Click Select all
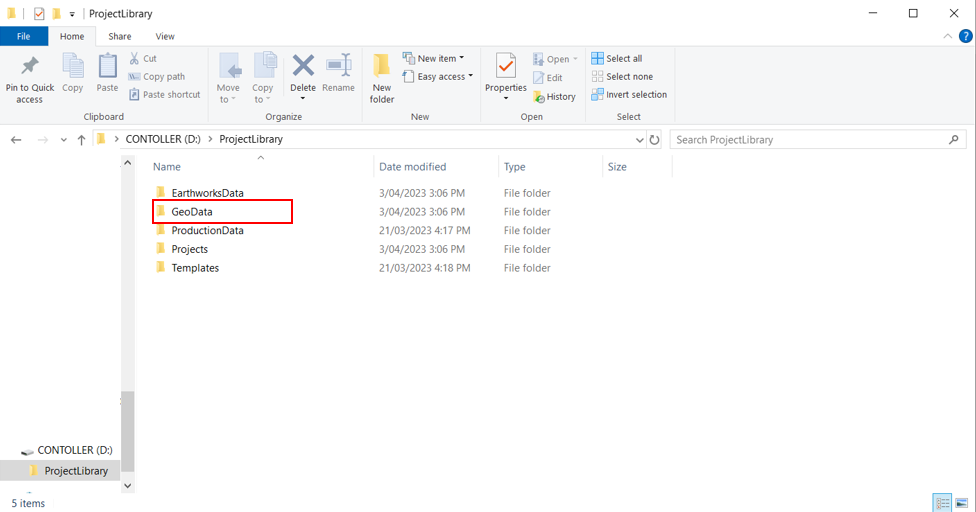976x512 pixels. pyautogui.click(x=616, y=58)
